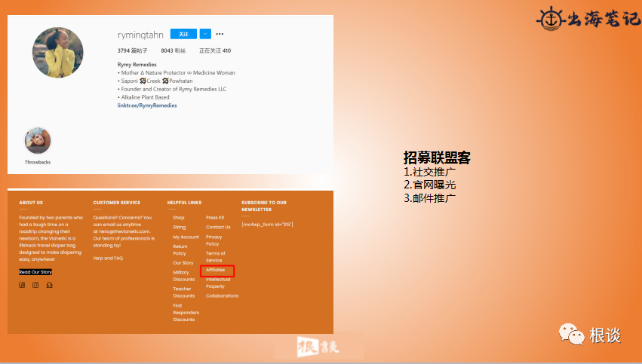The width and height of the screenshot is (642, 364).
Task: Open the Help and FAQ link
Action: (x=108, y=258)
